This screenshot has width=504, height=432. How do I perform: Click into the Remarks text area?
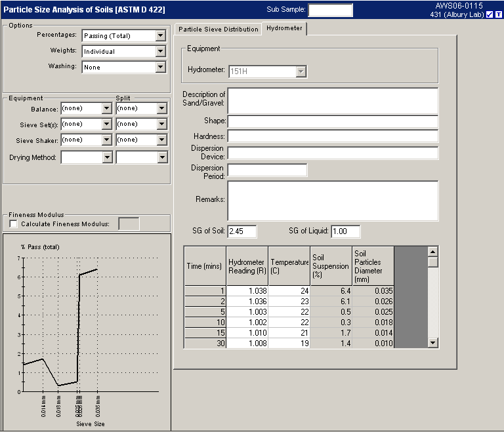pyautogui.click(x=333, y=201)
